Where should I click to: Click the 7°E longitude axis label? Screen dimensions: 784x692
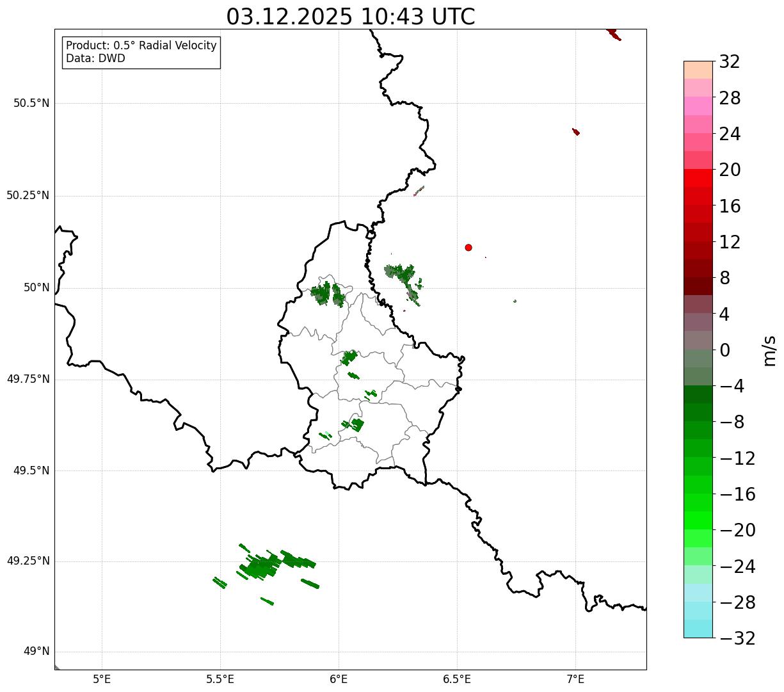coord(575,679)
